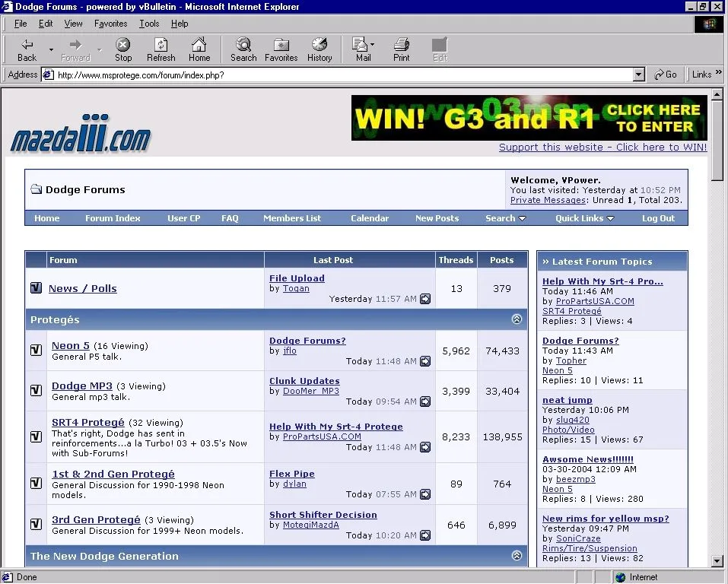Click the vertical scrollbar down arrow
This screenshot has height=584, width=728.
(717, 560)
